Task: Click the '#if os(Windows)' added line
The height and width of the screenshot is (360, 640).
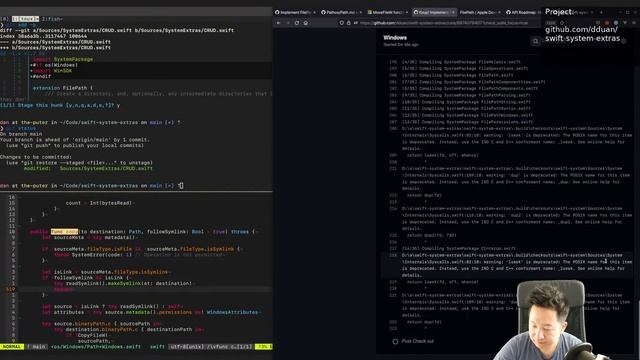Action: [x=54, y=65]
